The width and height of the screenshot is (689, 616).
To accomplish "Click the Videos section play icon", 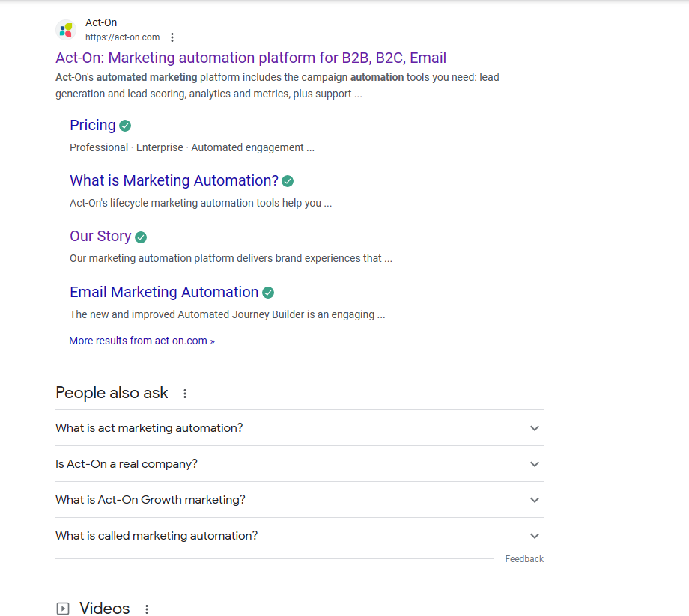I will [x=63, y=609].
